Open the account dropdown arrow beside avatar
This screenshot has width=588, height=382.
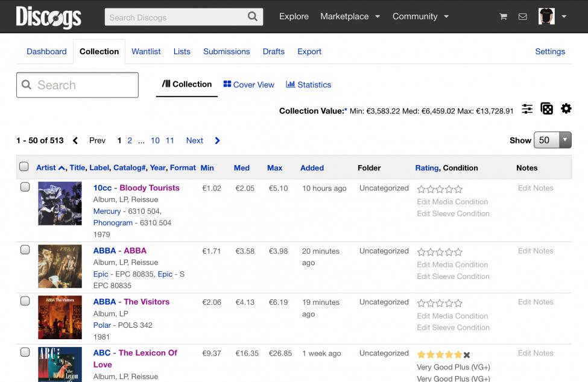point(564,16)
